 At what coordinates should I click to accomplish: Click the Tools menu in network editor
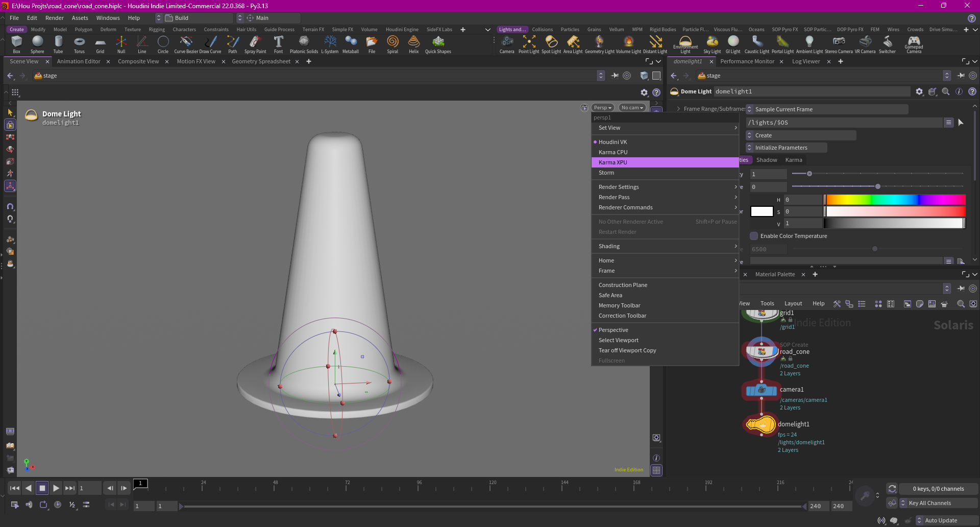[767, 303]
